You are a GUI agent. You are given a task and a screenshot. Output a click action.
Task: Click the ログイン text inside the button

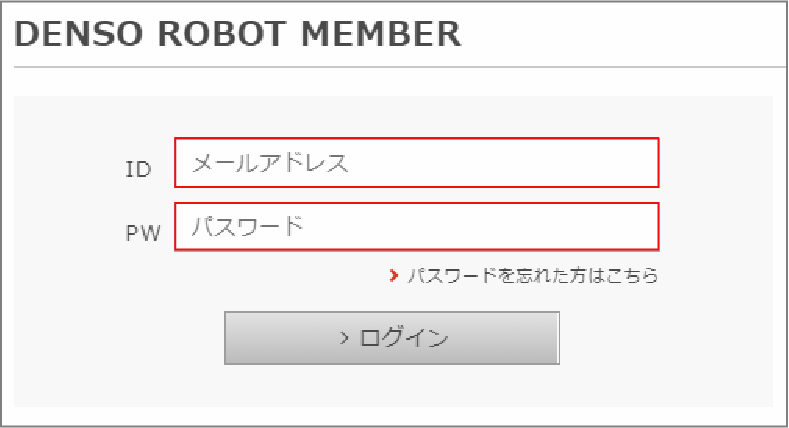(404, 338)
